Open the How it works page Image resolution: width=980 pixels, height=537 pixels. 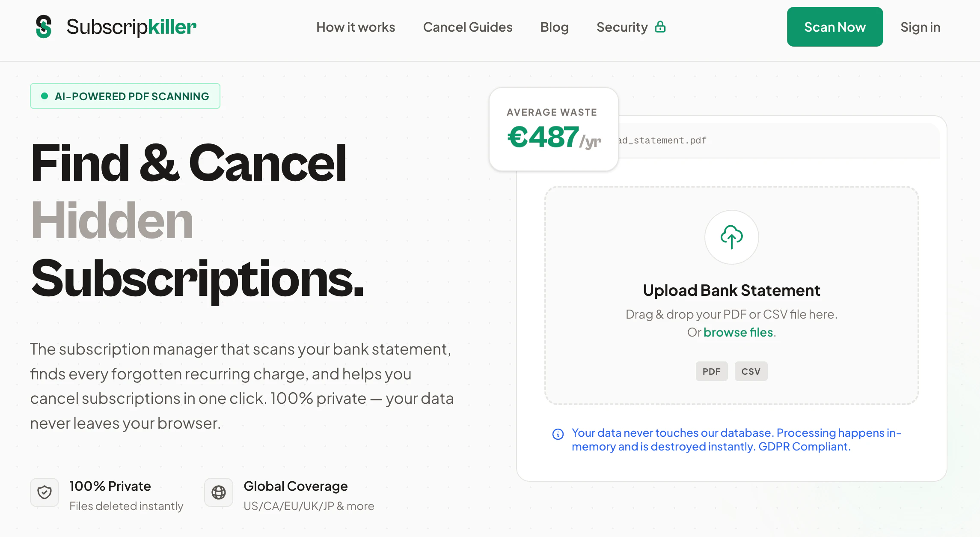356,27
